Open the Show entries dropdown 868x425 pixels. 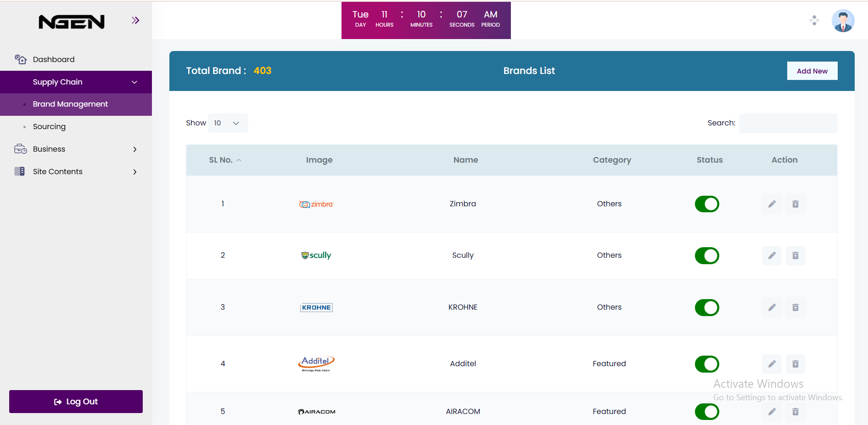(x=228, y=123)
